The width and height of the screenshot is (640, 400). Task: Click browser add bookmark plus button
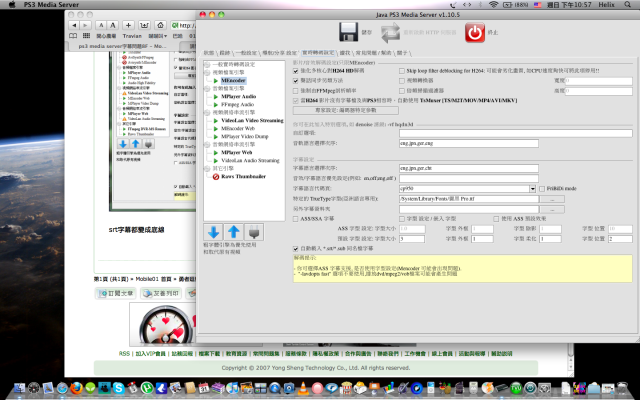(x=128, y=25)
